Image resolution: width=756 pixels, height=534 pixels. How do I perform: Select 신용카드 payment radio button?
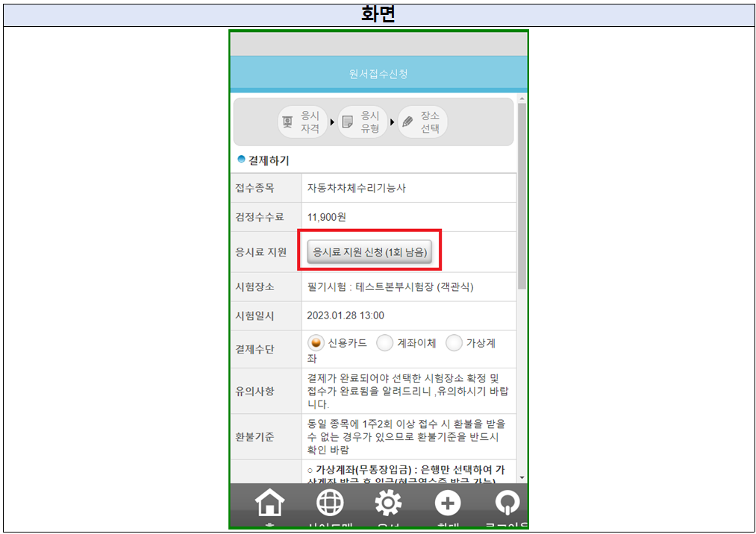point(316,342)
